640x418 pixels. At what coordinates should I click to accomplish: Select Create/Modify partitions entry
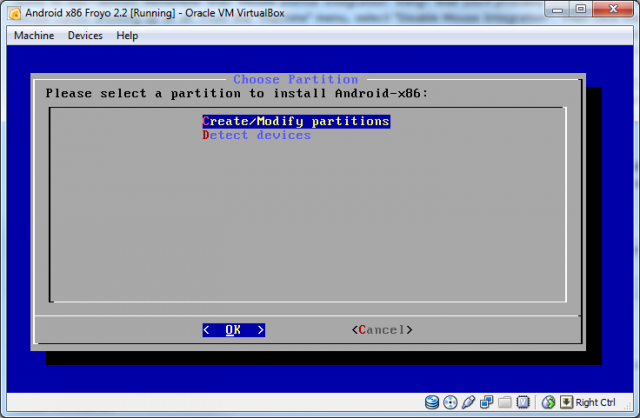click(x=296, y=121)
